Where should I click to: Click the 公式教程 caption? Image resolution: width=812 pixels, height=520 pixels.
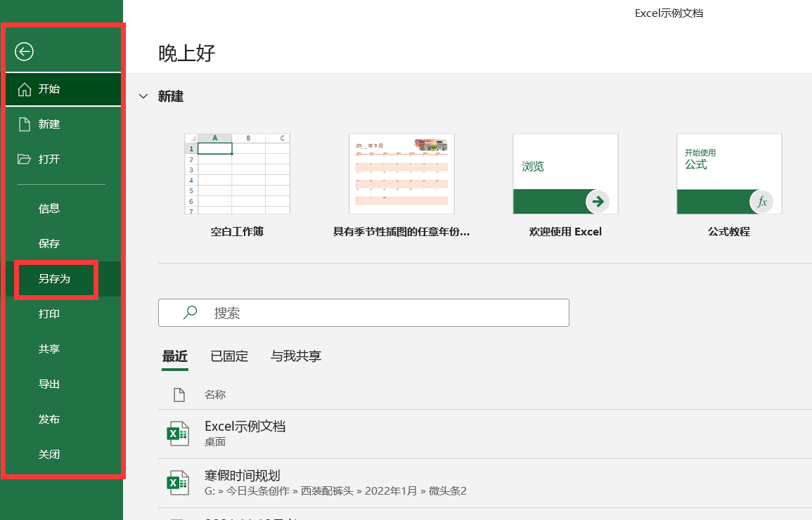[729, 232]
